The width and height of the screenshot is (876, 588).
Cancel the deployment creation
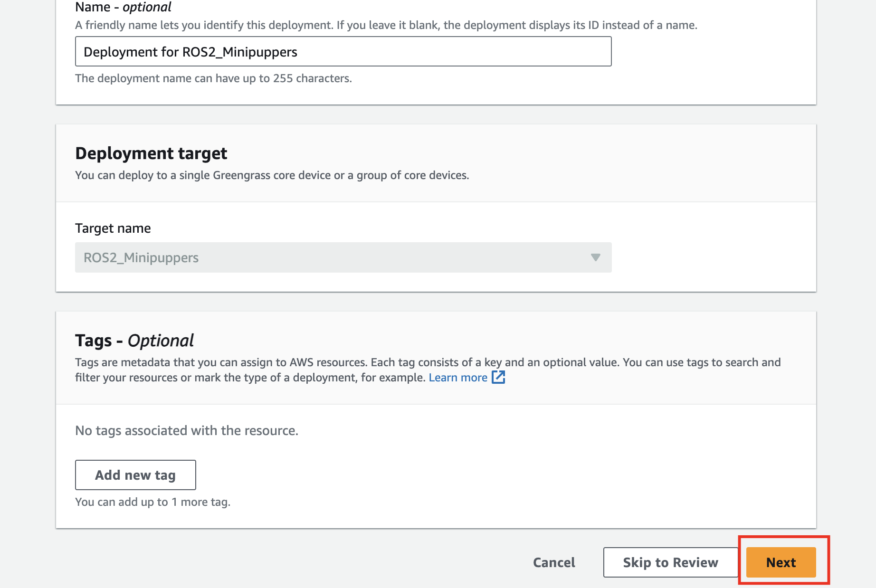tap(554, 562)
